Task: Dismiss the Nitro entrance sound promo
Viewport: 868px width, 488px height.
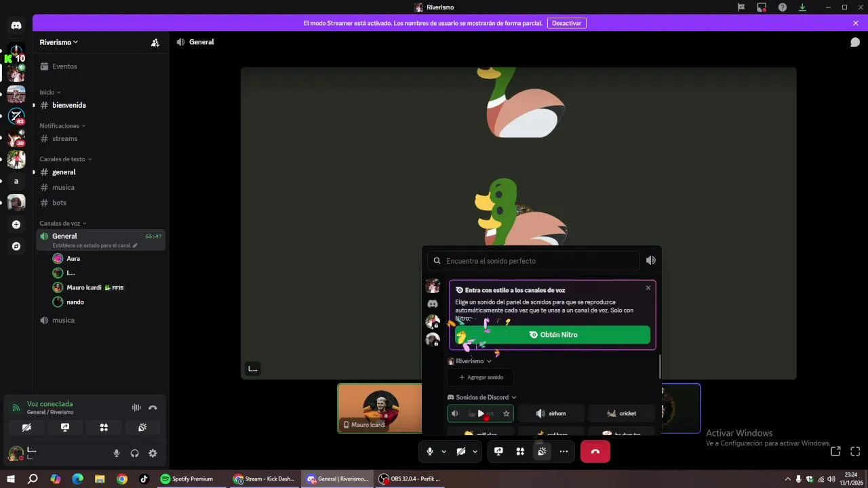Action: click(x=648, y=288)
